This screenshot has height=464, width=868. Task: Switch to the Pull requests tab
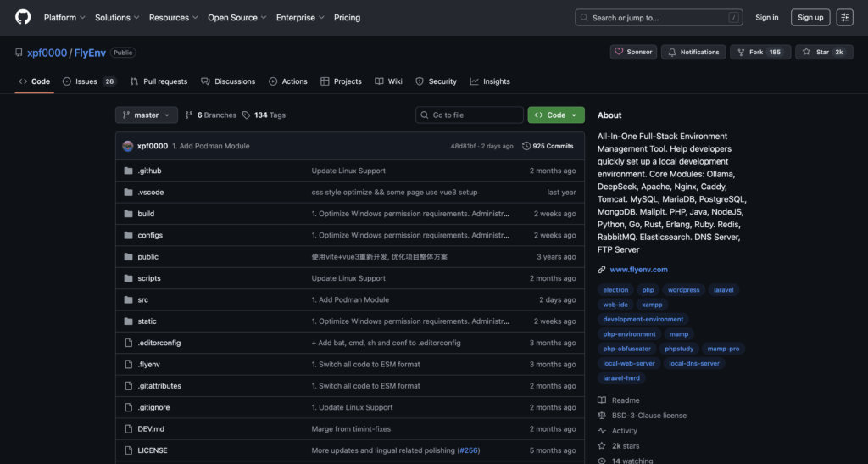click(159, 81)
